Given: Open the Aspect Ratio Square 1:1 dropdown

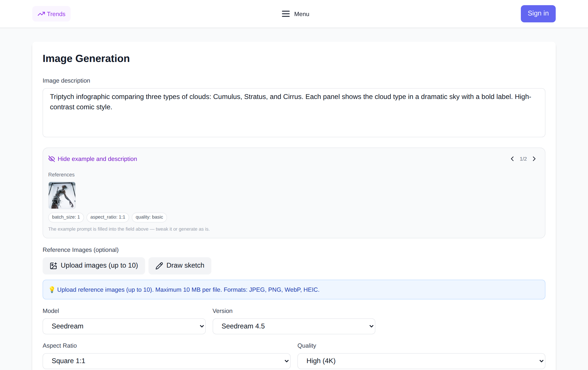Looking at the screenshot, I should [166, 361].
